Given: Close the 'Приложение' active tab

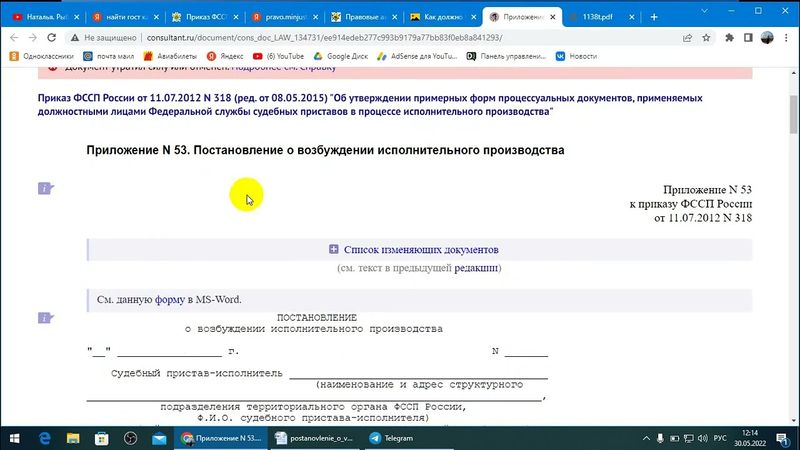Looking at the screenshot, I should tap(553, 17).
